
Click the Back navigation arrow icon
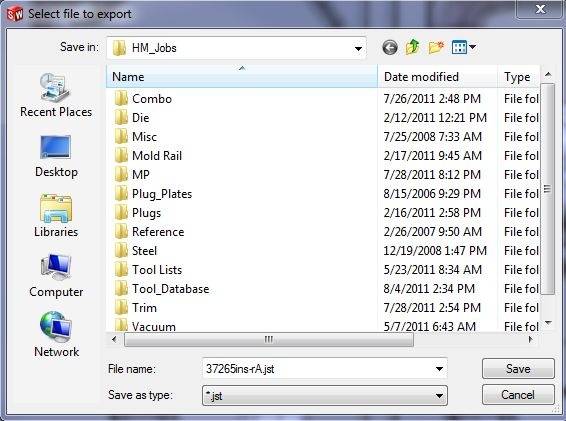[x=390, y=47]
